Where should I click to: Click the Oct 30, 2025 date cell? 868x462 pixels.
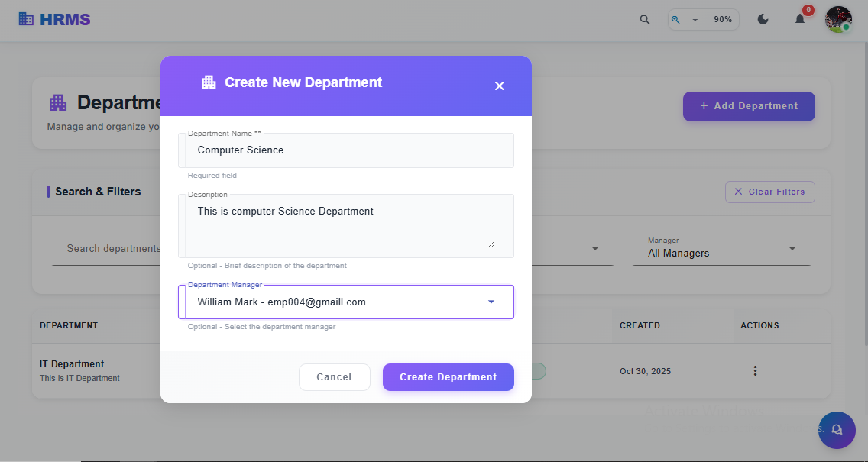pos(646,371)
